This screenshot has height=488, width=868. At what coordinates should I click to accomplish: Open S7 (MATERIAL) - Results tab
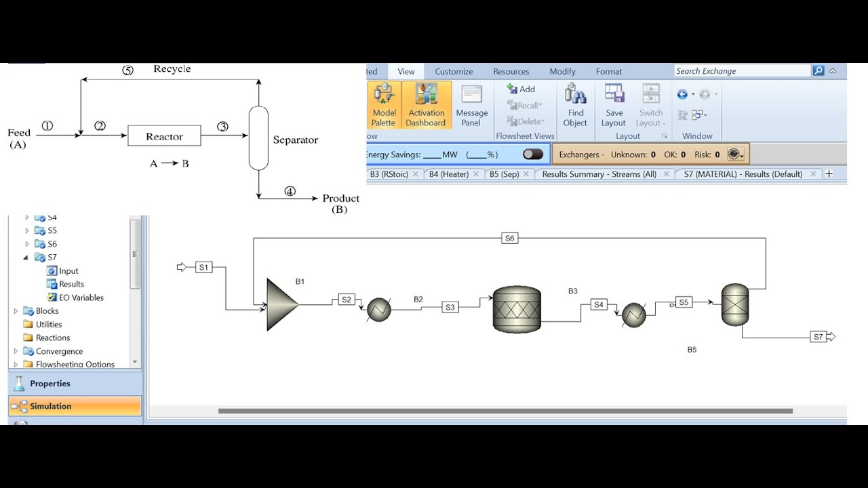click(x=743, y=174)
